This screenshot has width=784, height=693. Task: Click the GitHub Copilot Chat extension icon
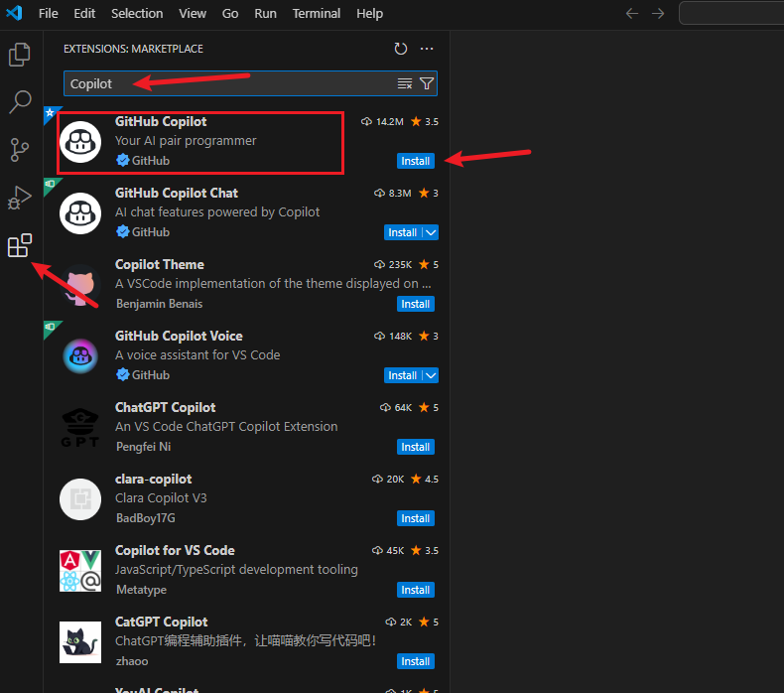80,213
